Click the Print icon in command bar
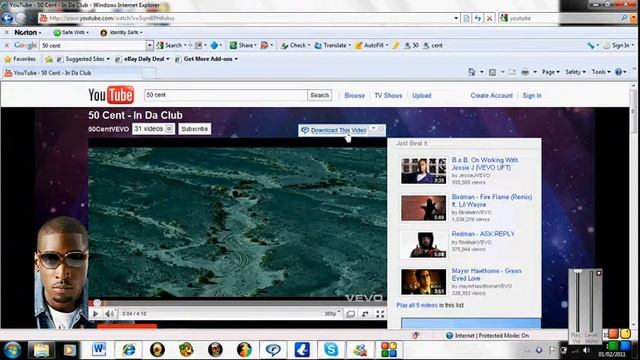The width and height of the screenshot is (640, 360). (x=525, y=72)
